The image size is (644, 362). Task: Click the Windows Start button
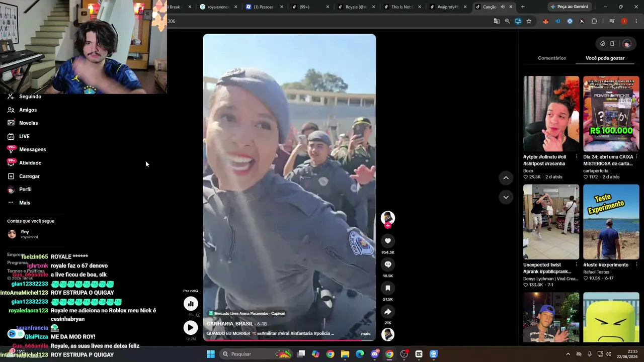pos(211,354)
